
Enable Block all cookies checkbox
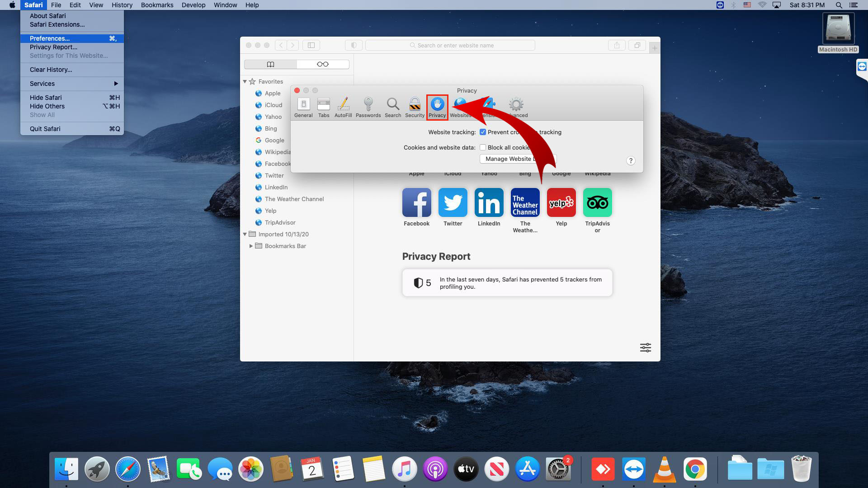tap(483, 148)
